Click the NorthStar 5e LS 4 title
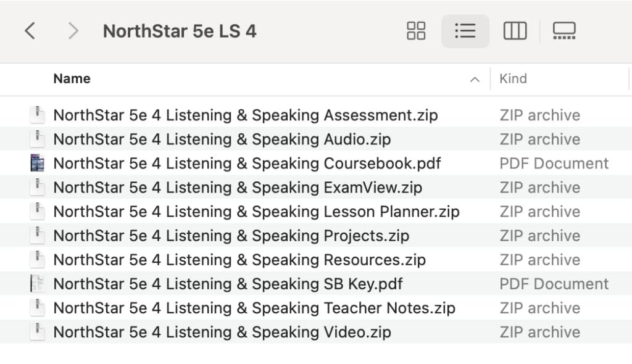 [x=180, y=30]
